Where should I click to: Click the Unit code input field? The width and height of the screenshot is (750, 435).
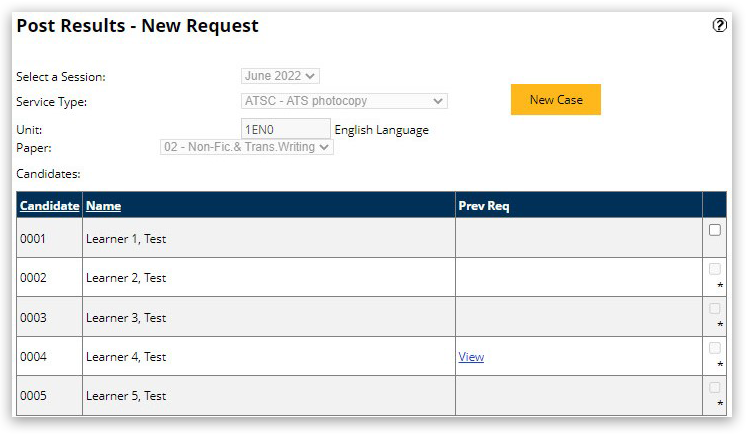pos(285,129)
